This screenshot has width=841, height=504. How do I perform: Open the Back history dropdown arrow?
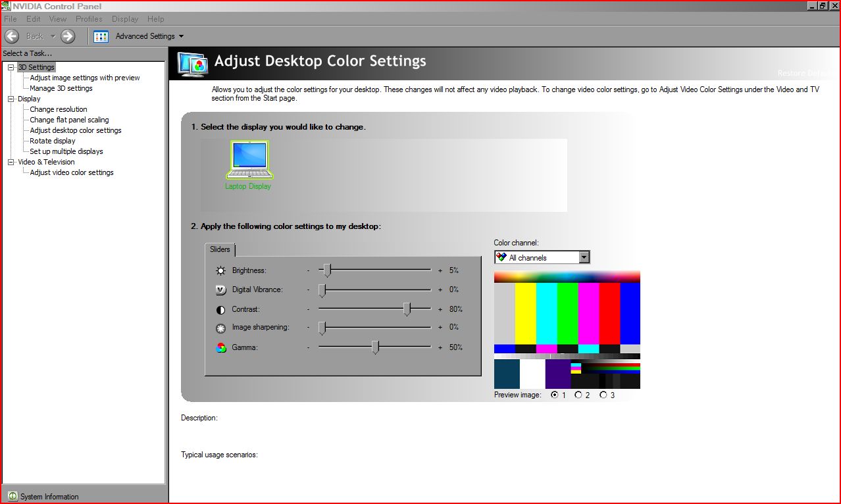click(x=53, y=36)
